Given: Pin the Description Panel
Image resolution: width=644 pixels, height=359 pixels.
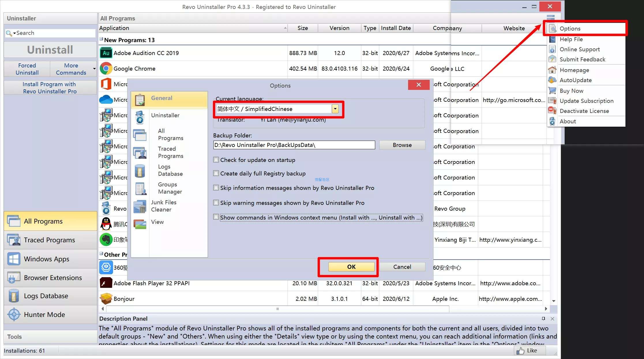Looking at the screenshot, I should [543, 318].
